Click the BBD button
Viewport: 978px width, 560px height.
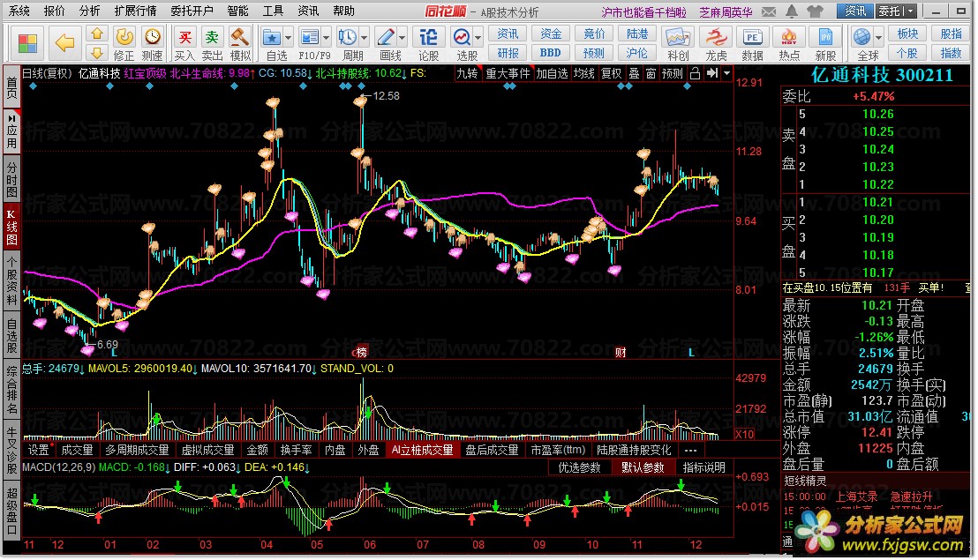coord(550,53)
